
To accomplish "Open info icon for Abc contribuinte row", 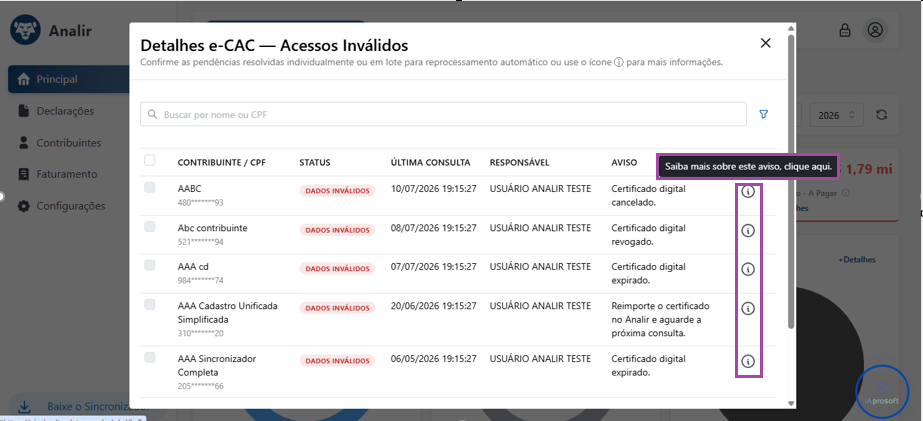I will [748, 231].
